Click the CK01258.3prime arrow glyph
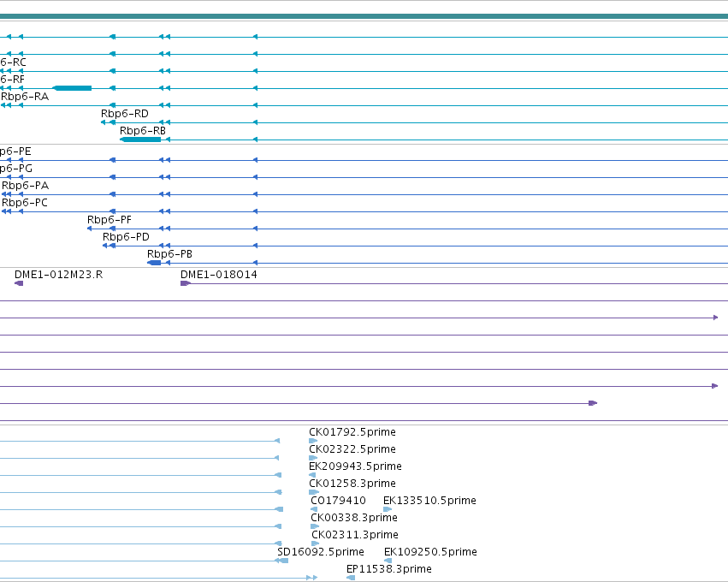This screenshot has height=582, width=728. (x=314, y=492)
